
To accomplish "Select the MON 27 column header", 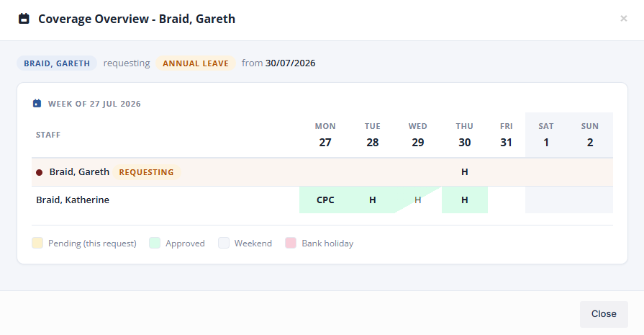I will click(x=325, y=135).
